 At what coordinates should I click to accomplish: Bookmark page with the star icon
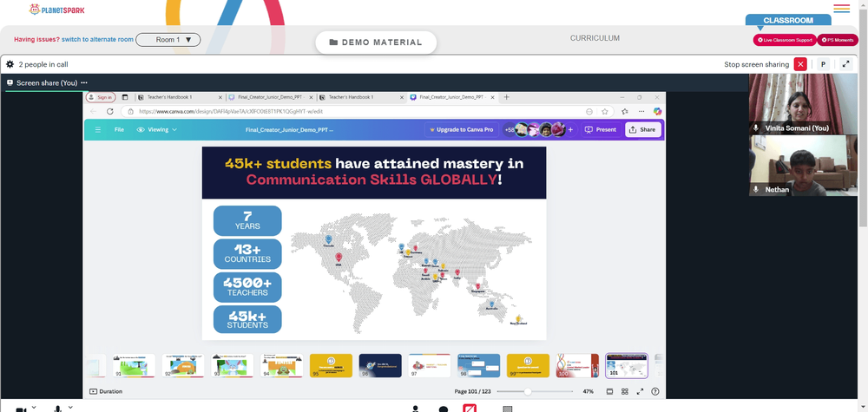[x=604, y=111]
